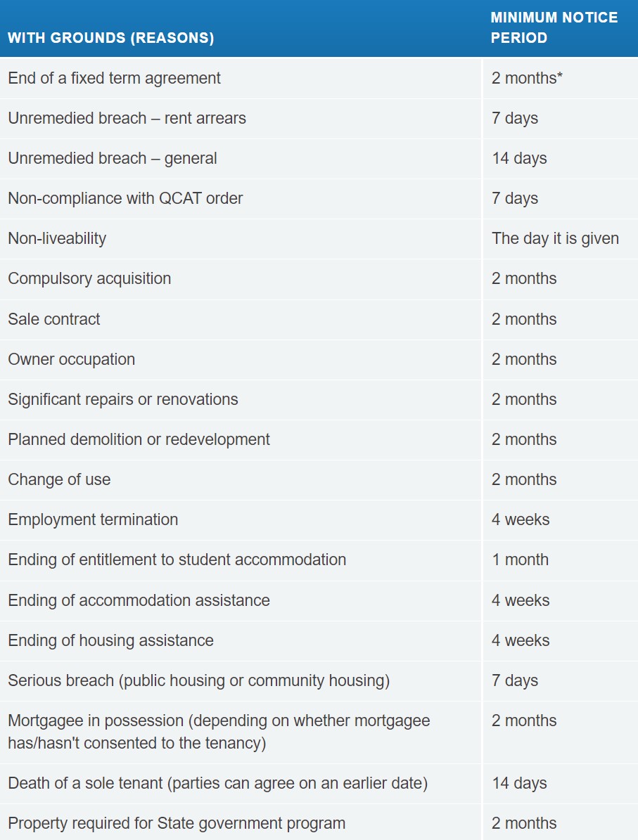Click 'Employment termination' row label
Viewport: 638px width, 840px height.
click(94, 519)
